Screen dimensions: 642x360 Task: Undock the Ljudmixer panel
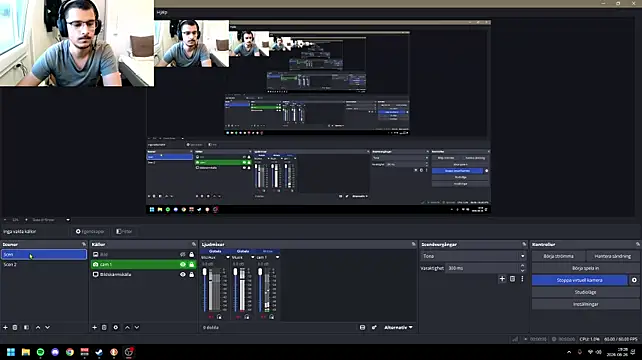pyautogui.click(x=414, y=245)
